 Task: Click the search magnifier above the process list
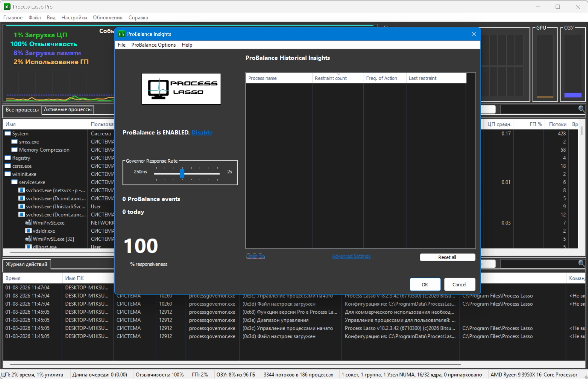coord(581,109)
